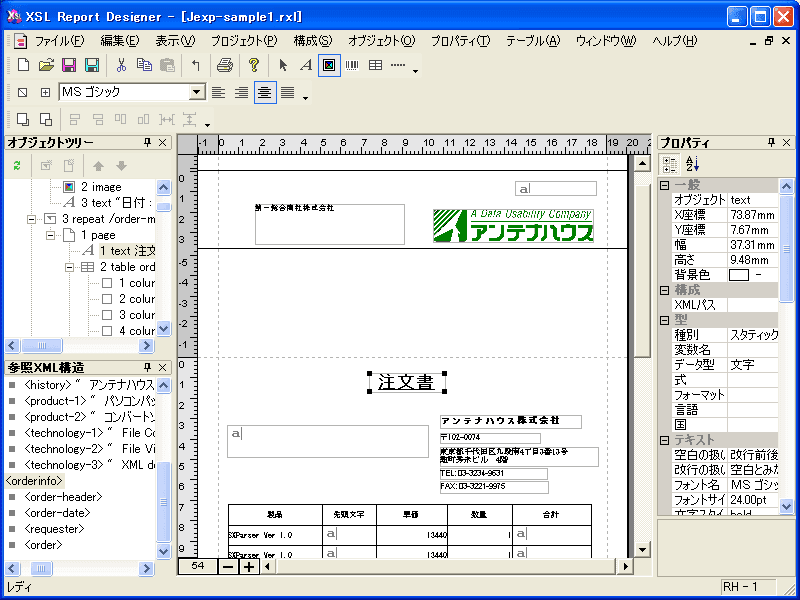The height and width of the screenshot is (600, 800).
Task: Pin the オブジェクトツリー panel
Action: click(x=148, y=143)
